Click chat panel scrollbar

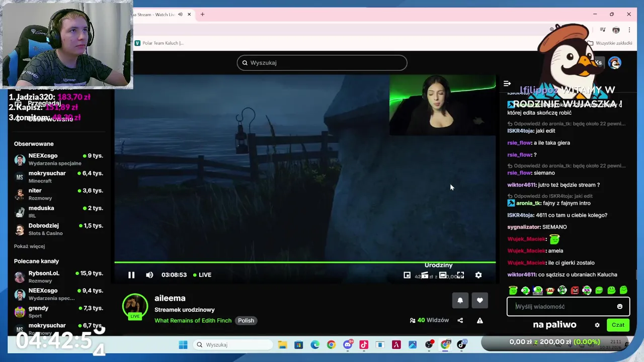click(x=636, y=274)
